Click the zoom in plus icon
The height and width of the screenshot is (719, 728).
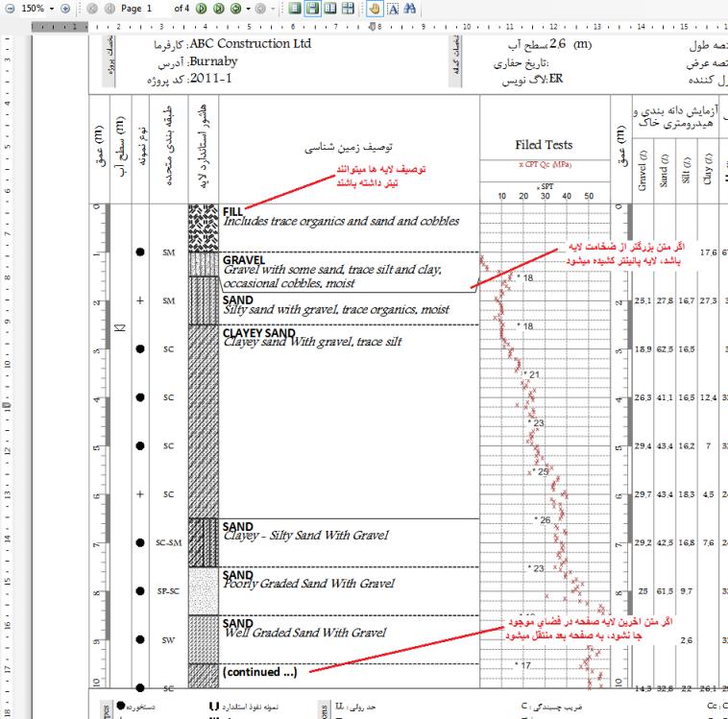tap(66, 8)
